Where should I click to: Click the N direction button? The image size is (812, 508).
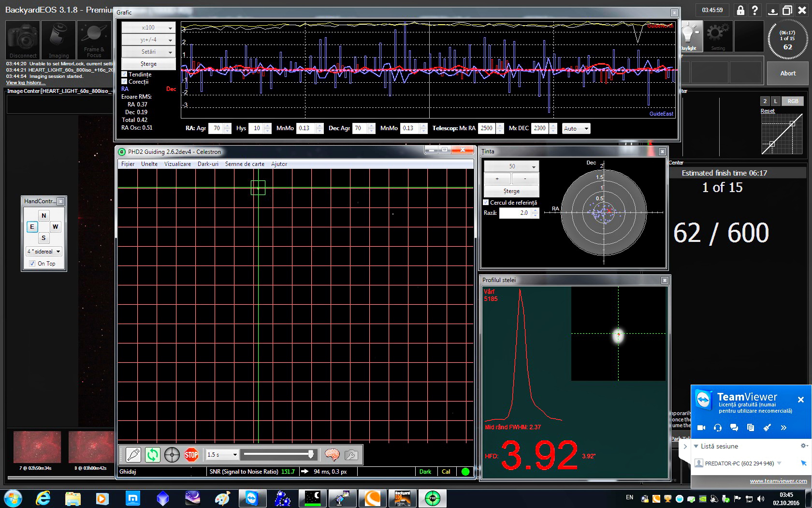point(43,216)
